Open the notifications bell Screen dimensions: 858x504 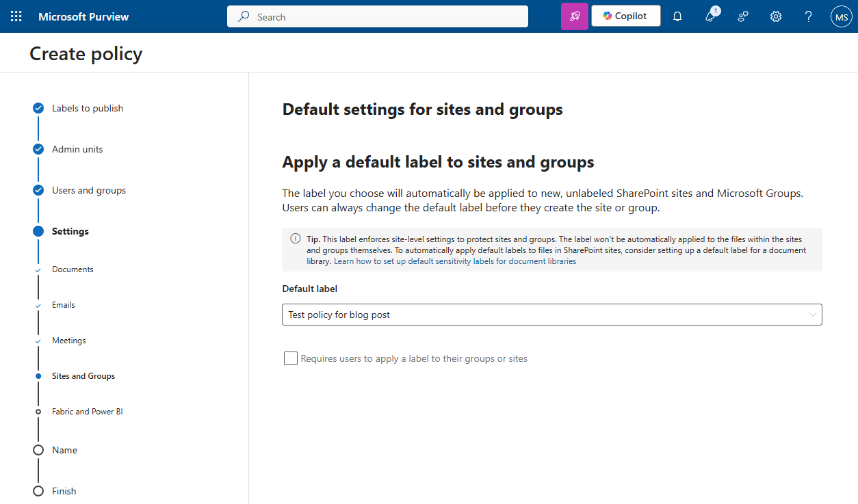[x=677, y=16]
